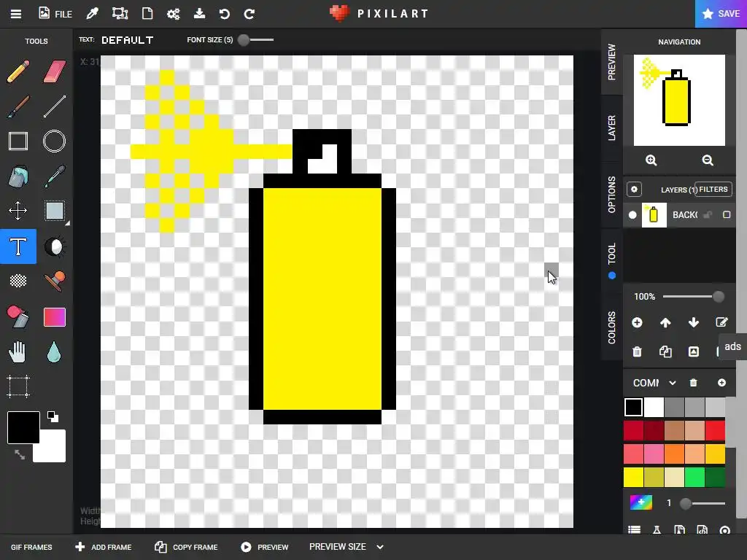Zoom out on the navigation preview
The image size is (747, 560).
tap(708, 160)
